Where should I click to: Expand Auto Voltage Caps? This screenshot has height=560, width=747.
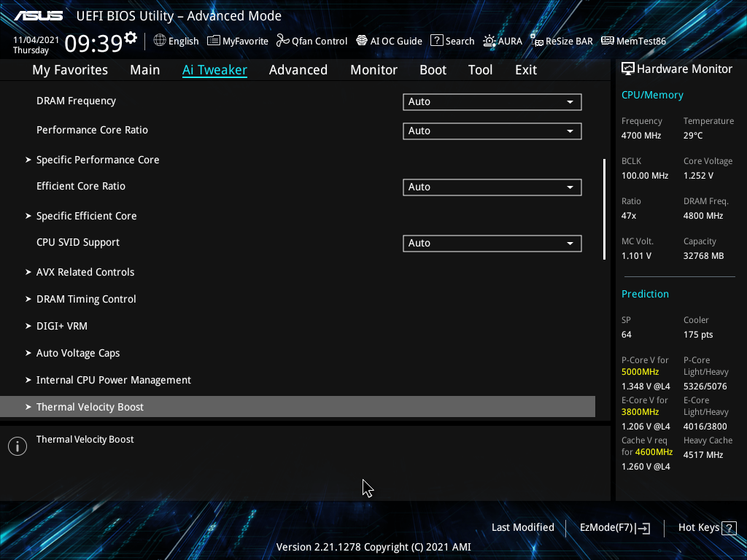point(78,354)
